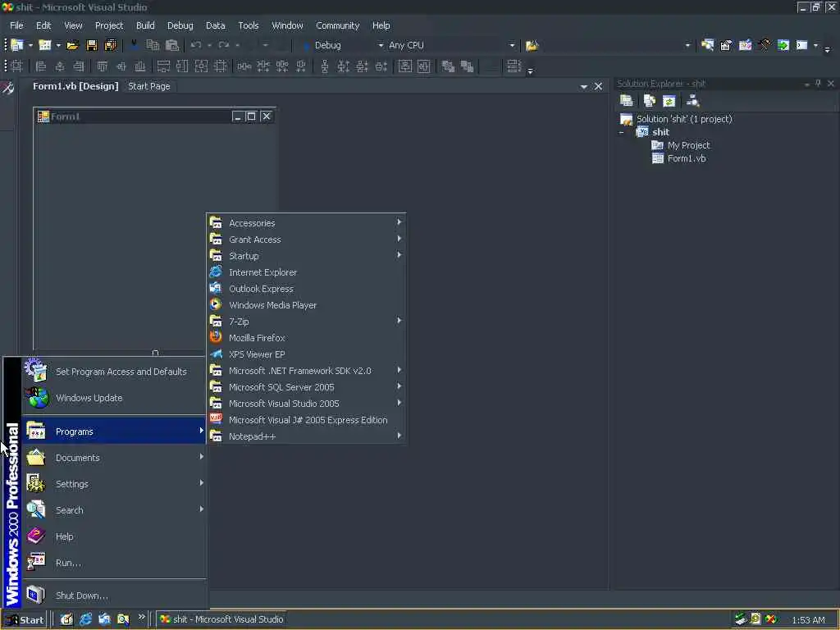
Task: Click Run... in Start menu
Action: point(114,563)
